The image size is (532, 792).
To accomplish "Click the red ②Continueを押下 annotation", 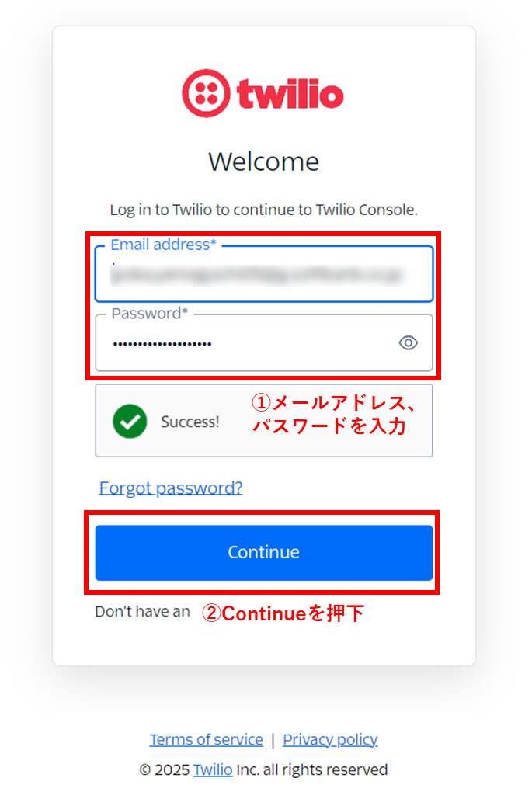I will (283, 613).
